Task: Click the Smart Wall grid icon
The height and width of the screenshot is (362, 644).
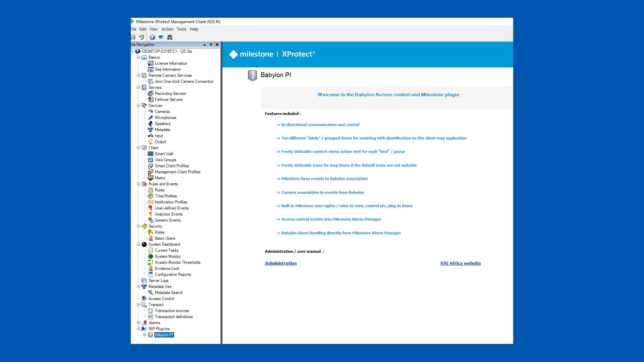Action: coord(151,154)
